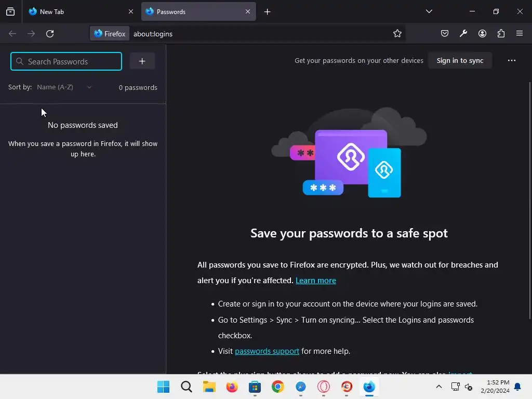Image resolution: width=532 pixels, height=399 pixels.
Task: Go back one page
Action: pos(12,34)
